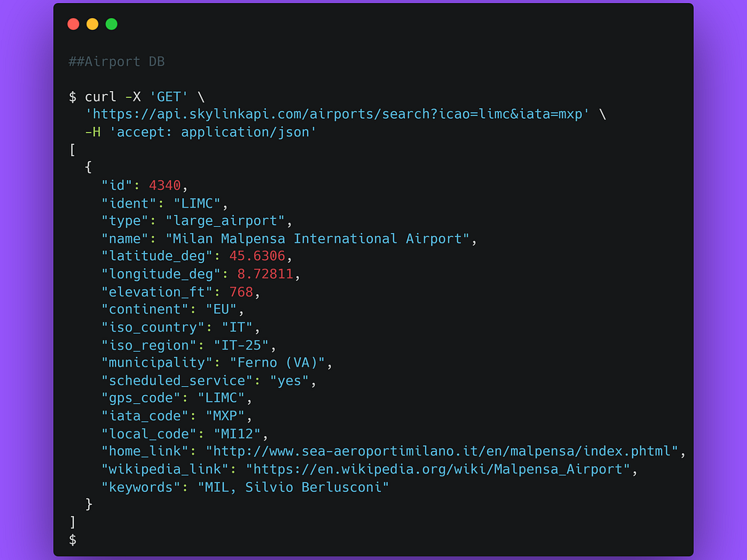The width and height of the screenshot is (747, 560).
Task: Click the red close window dot
Action: (x=73, y=25)
